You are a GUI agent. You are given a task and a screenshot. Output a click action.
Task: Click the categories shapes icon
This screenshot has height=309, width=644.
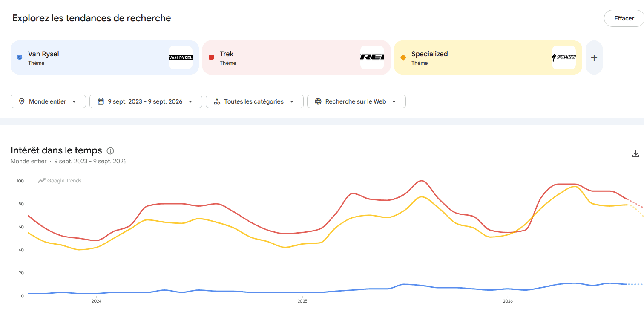[217, 101]
